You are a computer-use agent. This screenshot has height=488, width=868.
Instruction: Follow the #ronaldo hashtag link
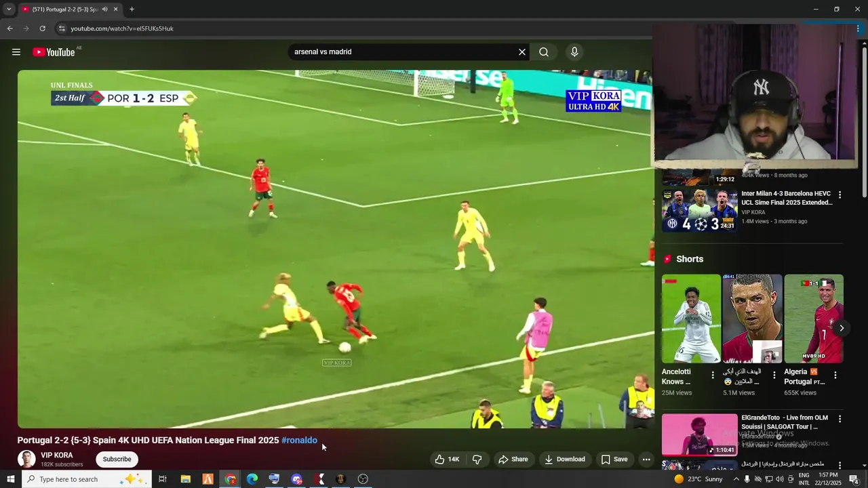coord(299,441)
